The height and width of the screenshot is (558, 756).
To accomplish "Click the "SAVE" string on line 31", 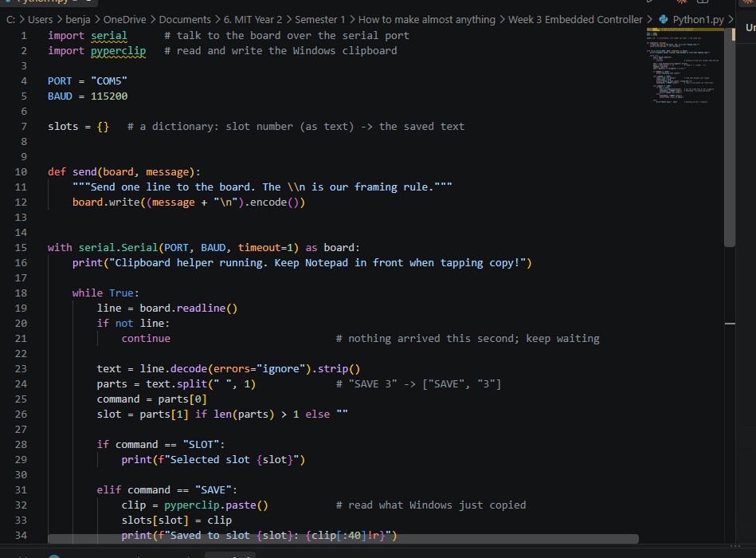I will pyautogui.click(x=213, y=490).
